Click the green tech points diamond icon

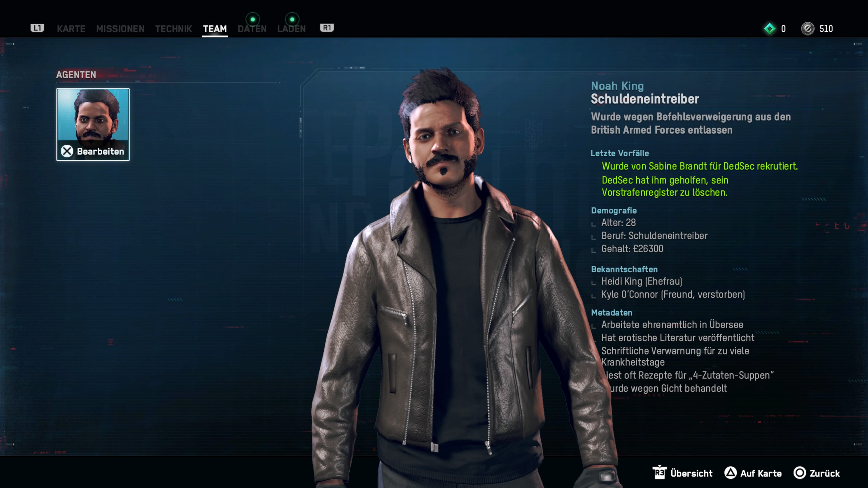coord(770,29)
